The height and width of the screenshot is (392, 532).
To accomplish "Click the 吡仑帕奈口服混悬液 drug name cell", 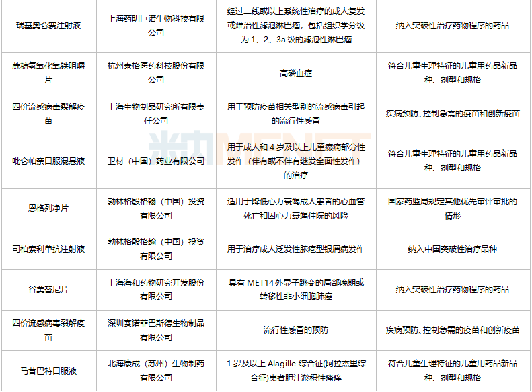I will pos(48,161).
